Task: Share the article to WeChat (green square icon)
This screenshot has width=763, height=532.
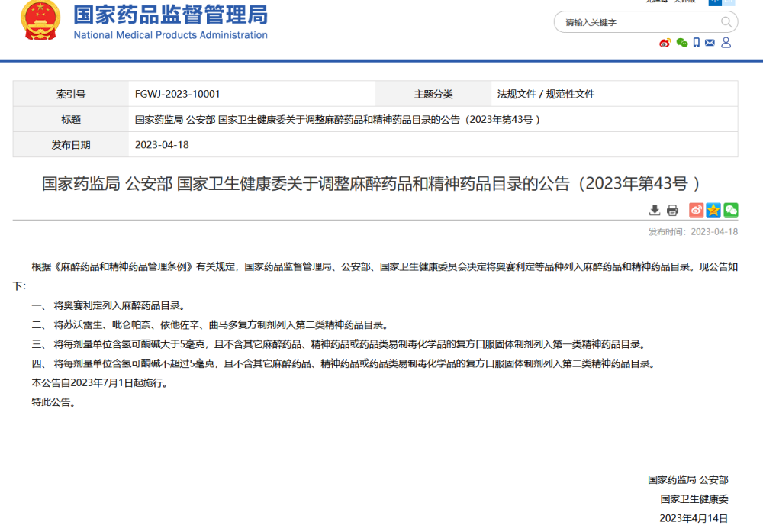Action: (731, 210)
